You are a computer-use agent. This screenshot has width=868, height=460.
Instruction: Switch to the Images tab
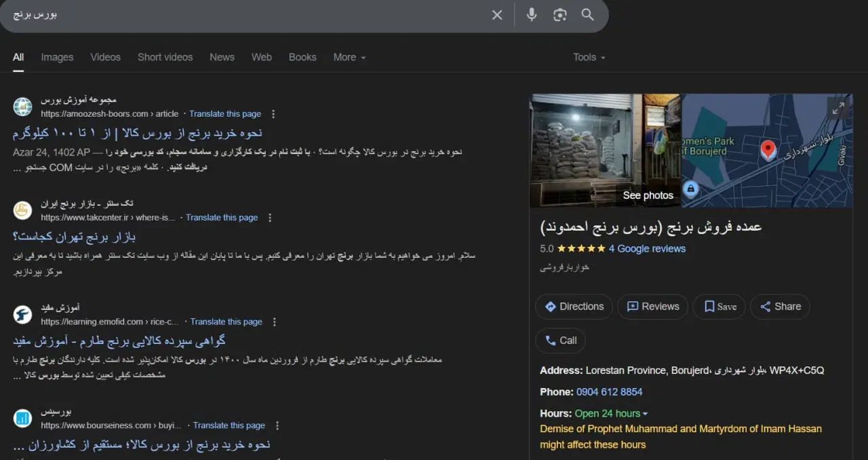57,57
